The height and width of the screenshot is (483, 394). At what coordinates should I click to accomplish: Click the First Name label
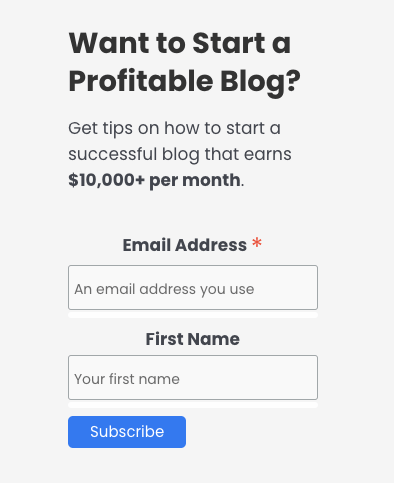pos(193,339)
